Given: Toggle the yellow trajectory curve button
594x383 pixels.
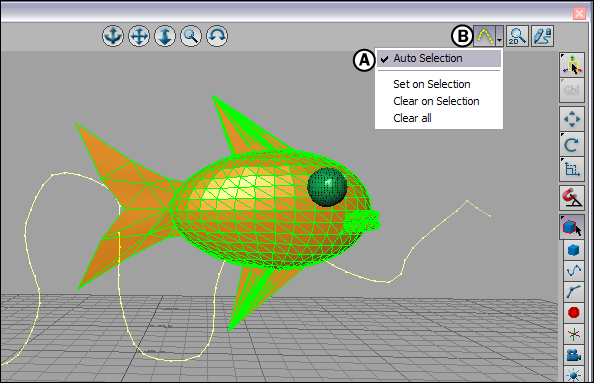Looking at the screenshot, I should pos(485,36).
